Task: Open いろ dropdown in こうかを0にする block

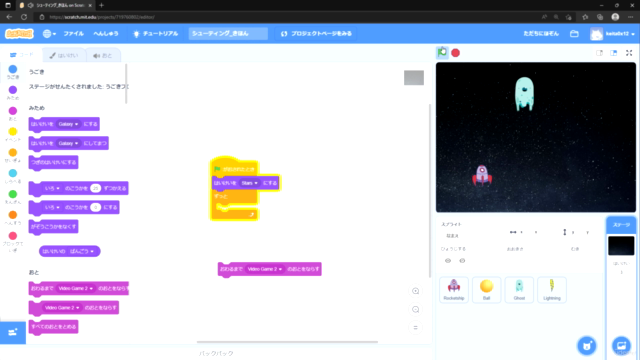Action: pyautogui.click(x=52, y=207)
